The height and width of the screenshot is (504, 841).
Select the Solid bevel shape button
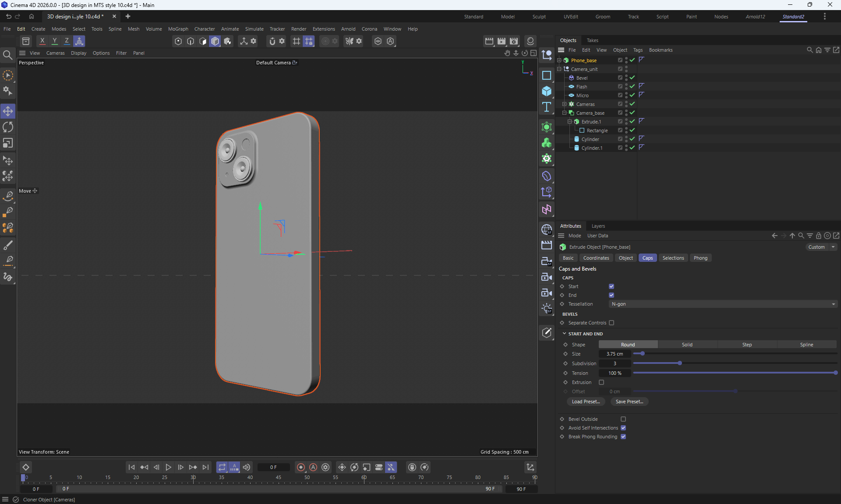tap(687, 345)
